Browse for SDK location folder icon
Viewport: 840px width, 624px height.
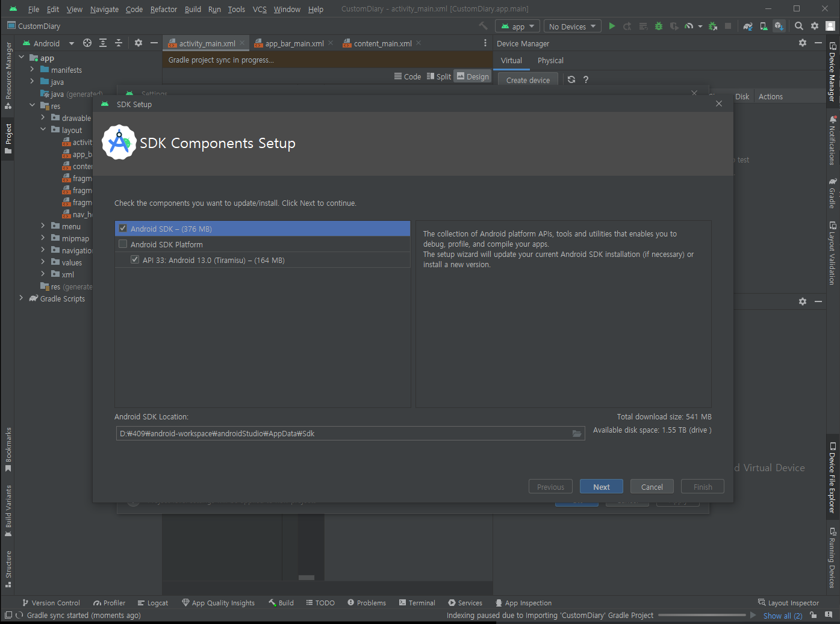pyautogui.click(x=577, y=434)
